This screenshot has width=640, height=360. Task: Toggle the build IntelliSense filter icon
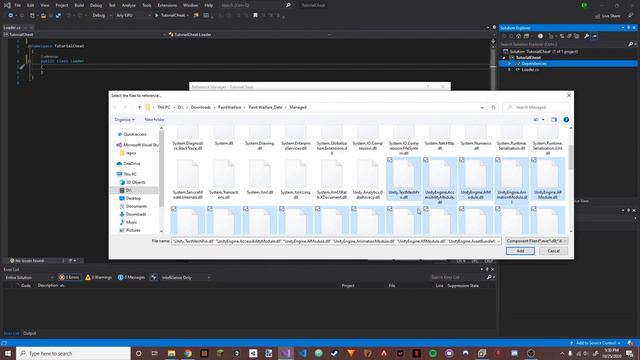click(153, 278)
